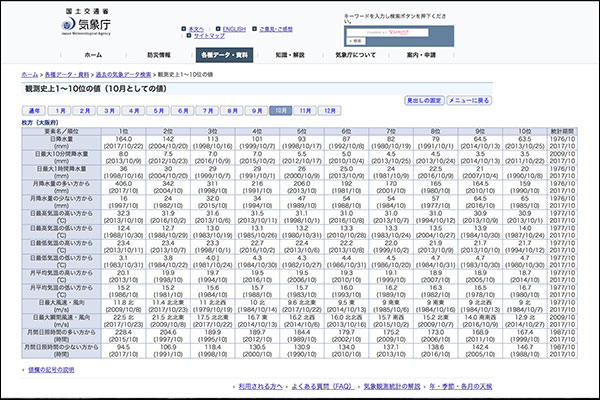
Task: Click the Japan Meteorological Agency logo
Action: pos(85,22)
